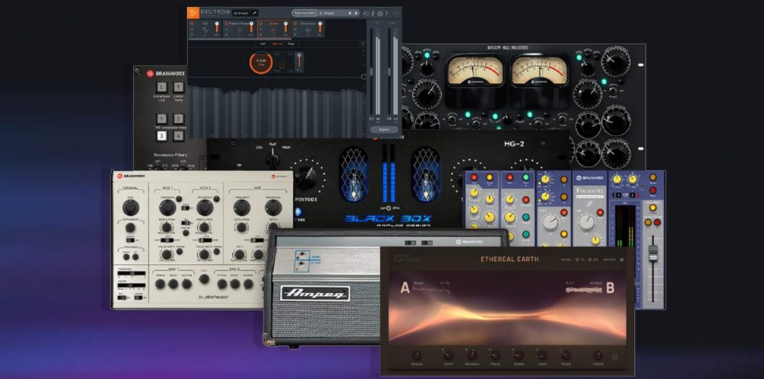Screen dimensions: 764x379
Task: Select the Compressor module tab in Neutron
Action: tap(309, 28)
